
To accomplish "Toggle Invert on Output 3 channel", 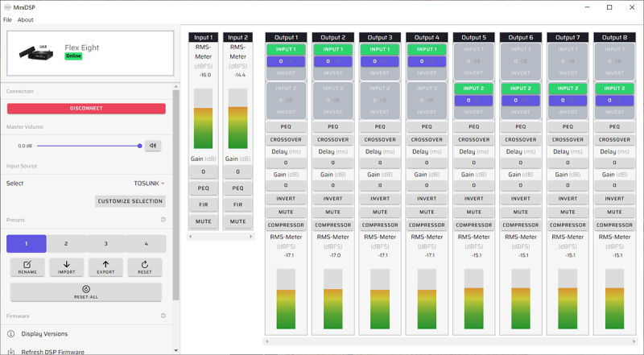I will click(380, 197).
